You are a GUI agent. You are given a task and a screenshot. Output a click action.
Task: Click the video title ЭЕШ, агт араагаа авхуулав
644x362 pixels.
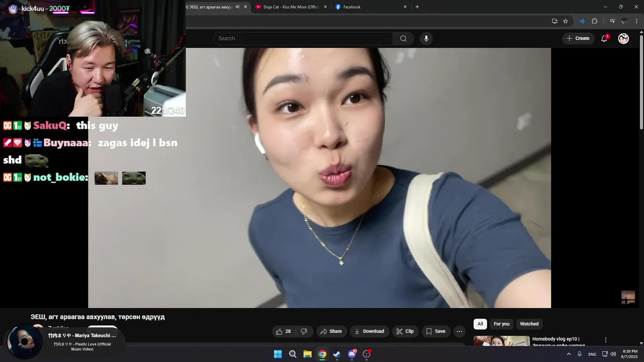pos(98,317)
